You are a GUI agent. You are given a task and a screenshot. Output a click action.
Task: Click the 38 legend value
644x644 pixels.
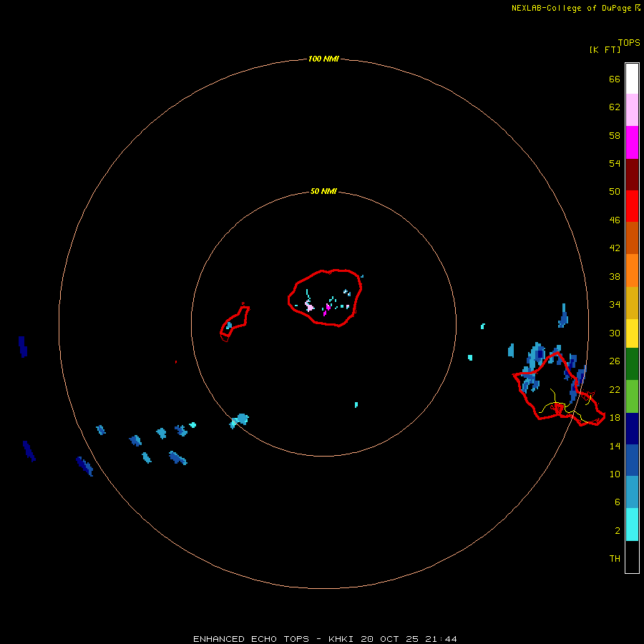[615, 276]
